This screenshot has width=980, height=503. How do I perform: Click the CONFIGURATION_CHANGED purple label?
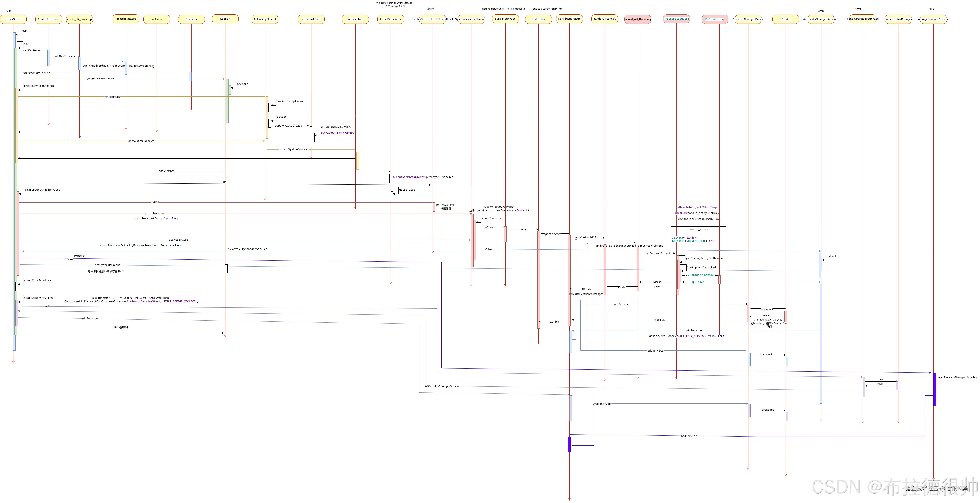(337, 133)
